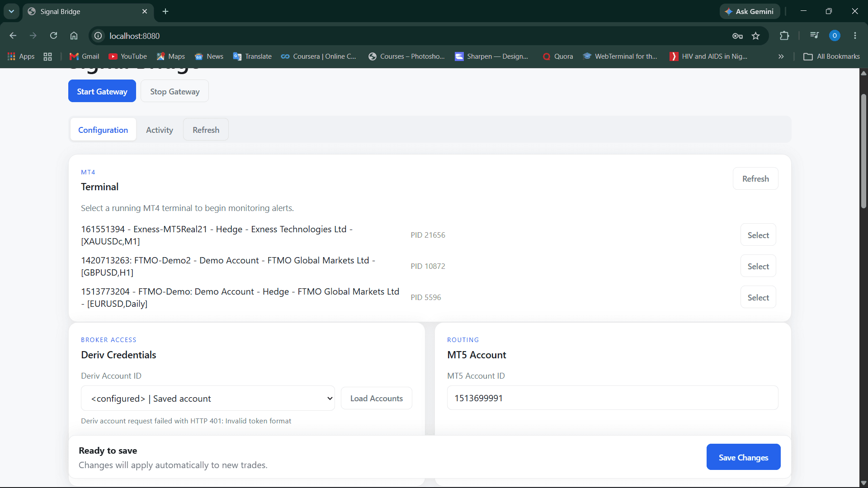Expand the hidden bookmarks chevron
Image resolution: width=868 pixels, height=488 pixels.
781,56
